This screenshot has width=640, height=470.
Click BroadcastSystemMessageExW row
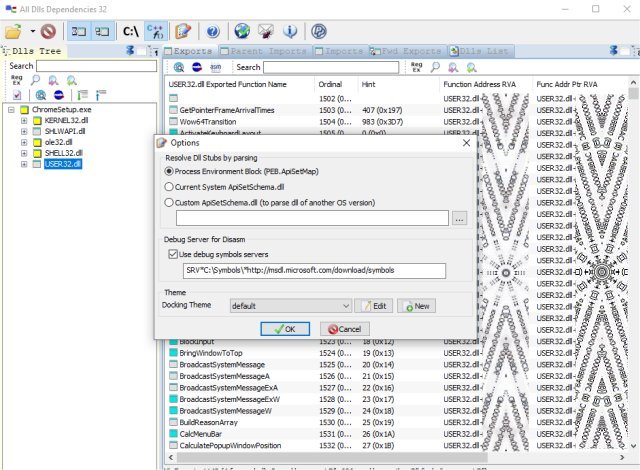point(397,399)
